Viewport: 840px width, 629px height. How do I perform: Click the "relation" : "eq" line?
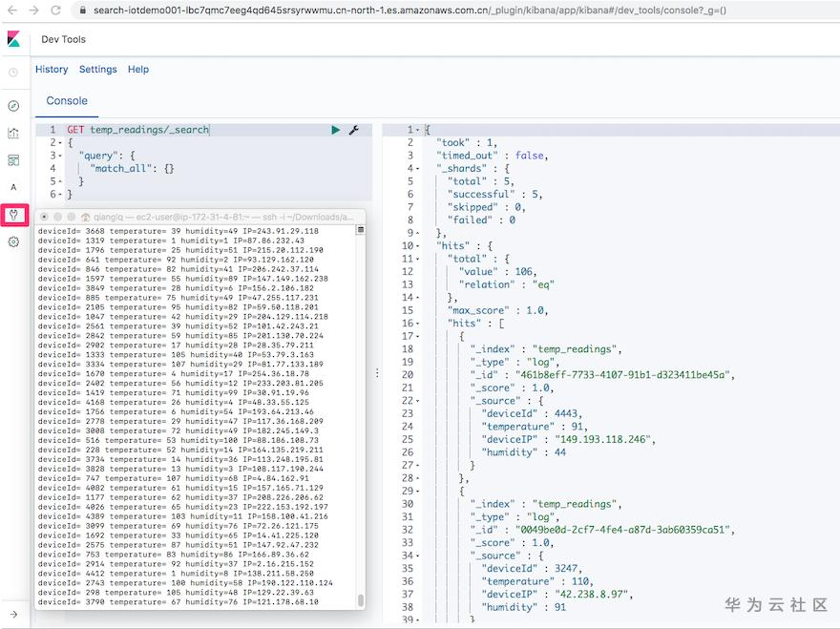[506, 284]
